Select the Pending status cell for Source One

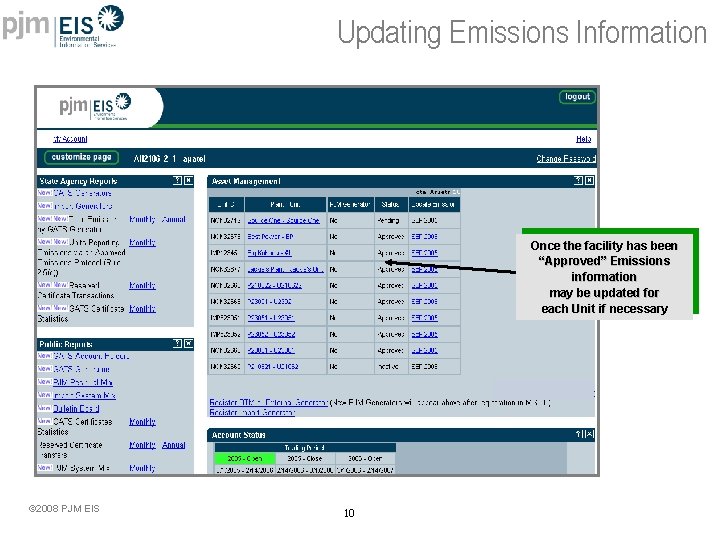click(390, 220)
